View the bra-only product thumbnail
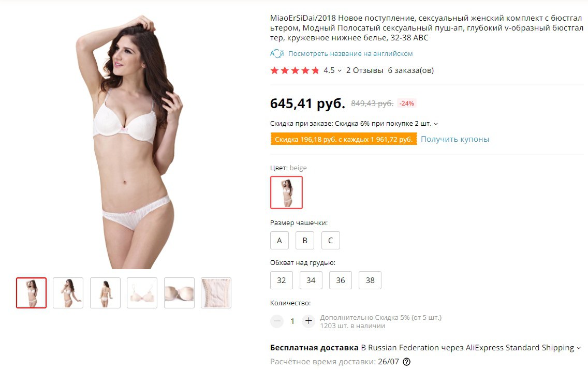This screenshot has width=588, height=370. (x=142, y=293)
